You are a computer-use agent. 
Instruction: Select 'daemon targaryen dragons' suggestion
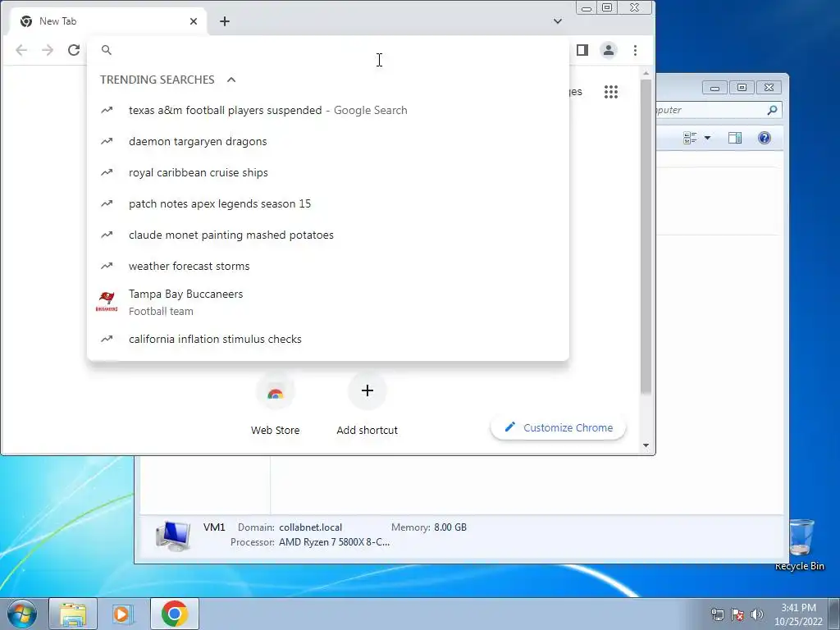328,141
